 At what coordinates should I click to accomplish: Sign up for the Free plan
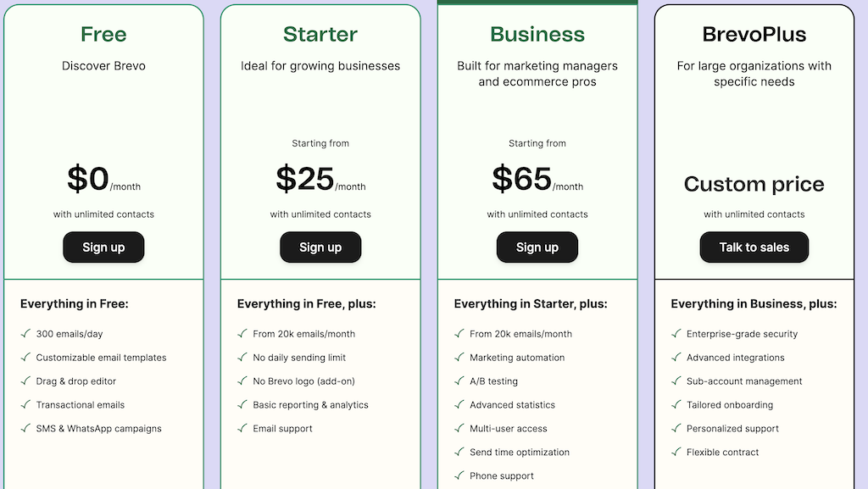pyautogui.click(x=103, y=247)
